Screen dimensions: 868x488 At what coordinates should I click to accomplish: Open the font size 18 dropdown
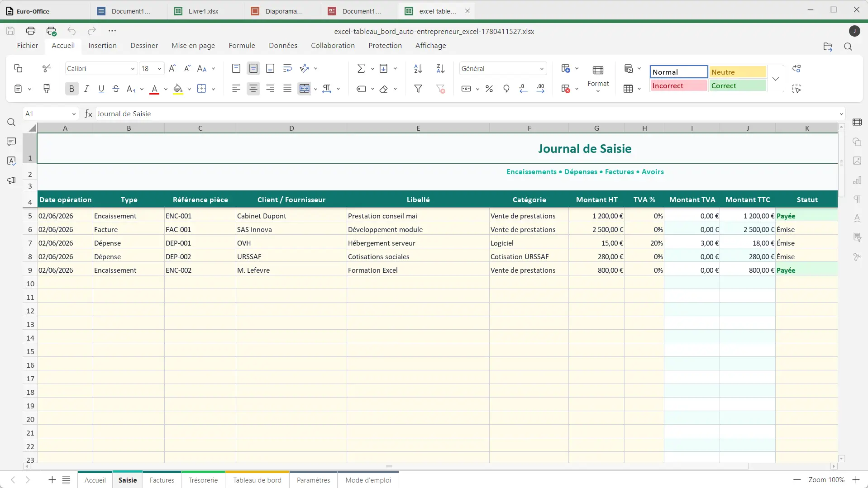(159, 69)
